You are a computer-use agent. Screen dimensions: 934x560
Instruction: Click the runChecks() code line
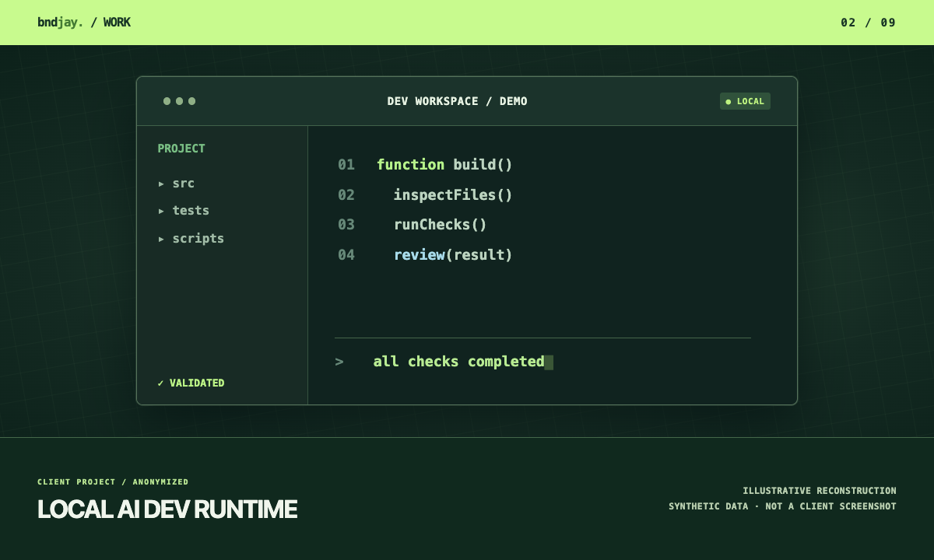pos(441,225)
